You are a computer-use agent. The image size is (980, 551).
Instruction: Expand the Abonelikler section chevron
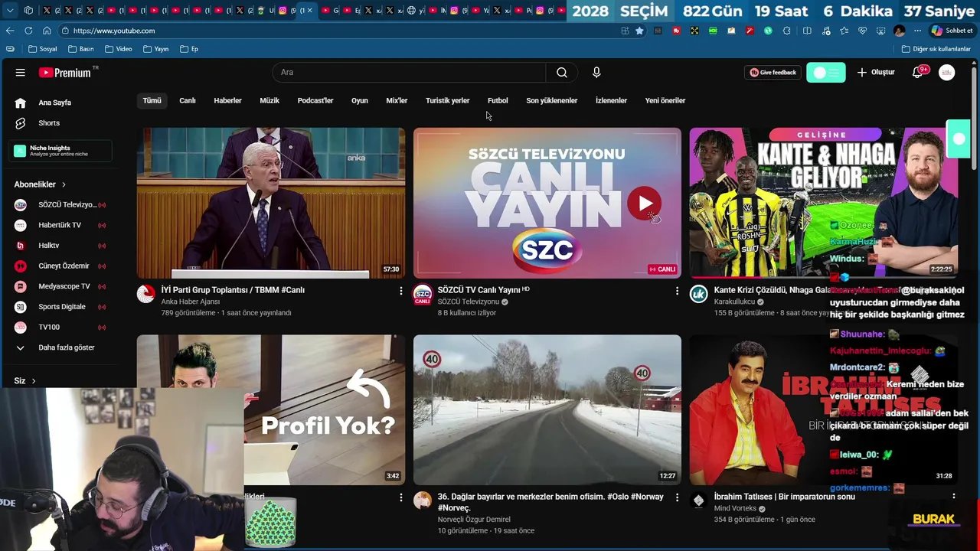[x=64, y=184]
